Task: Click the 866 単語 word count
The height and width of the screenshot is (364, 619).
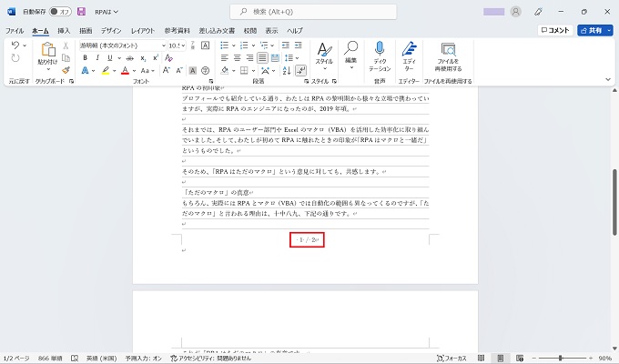Action: coord(50,358)
